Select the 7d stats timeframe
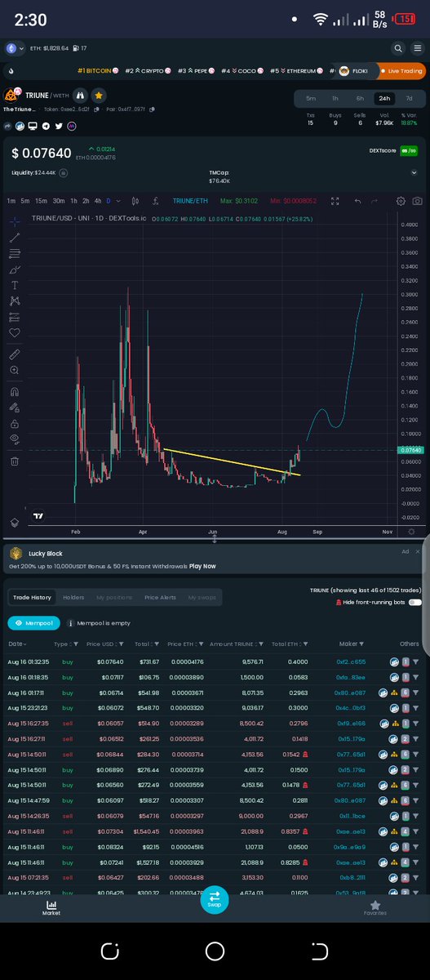 pos(409,98)
